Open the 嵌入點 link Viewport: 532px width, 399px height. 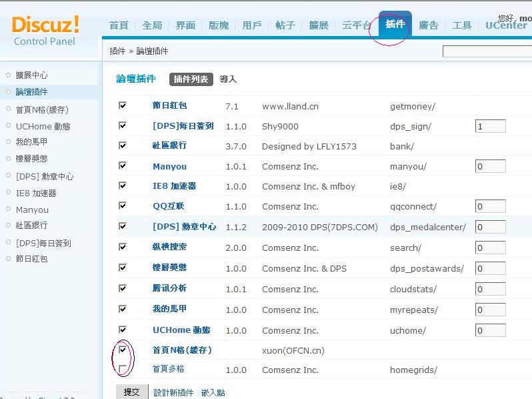click(213, 393)
